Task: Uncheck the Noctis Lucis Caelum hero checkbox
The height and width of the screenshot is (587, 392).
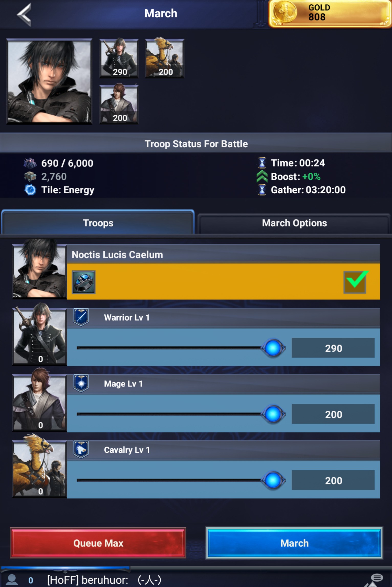Action: [355, 282]
